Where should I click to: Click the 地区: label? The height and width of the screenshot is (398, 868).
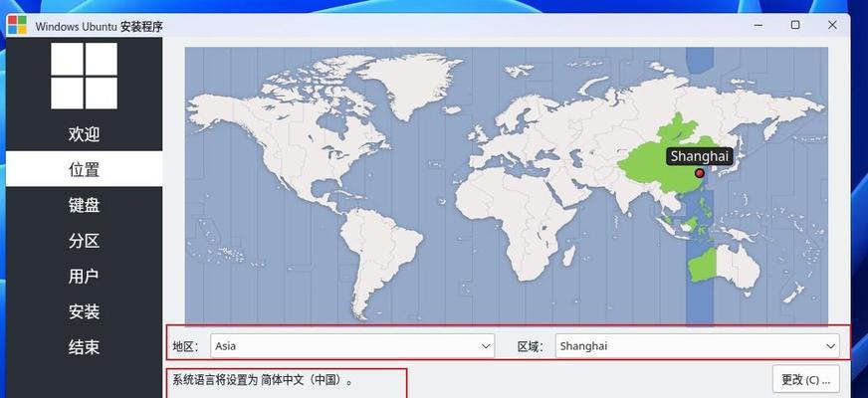[185, 346]
